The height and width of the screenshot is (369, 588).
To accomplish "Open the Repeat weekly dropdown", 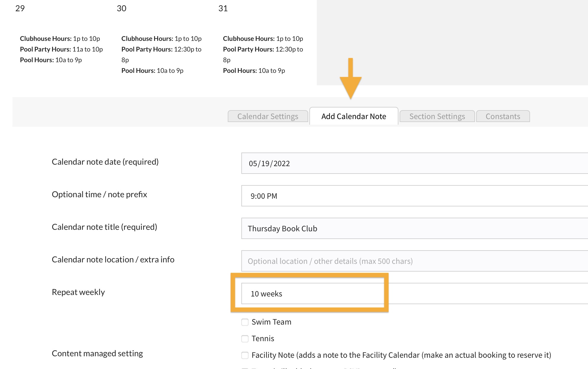I will pyautogui.click(x=312, y=294).
